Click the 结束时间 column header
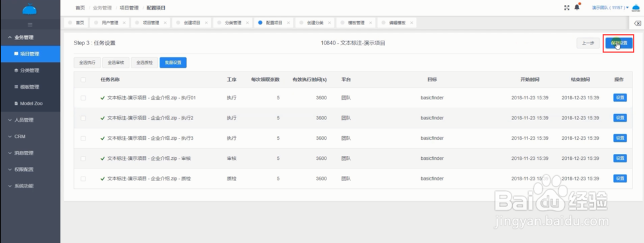Image resolution: width=644 pixels, height=243 pixels. click(580, 80)
